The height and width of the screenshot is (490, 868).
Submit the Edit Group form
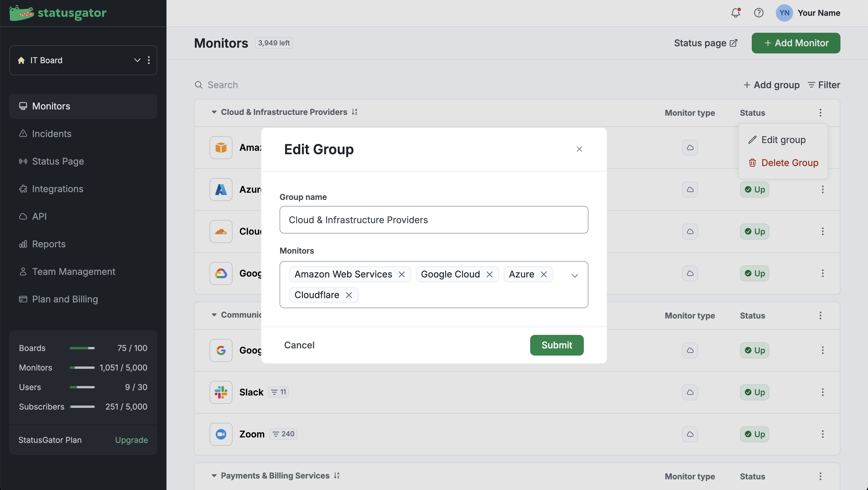(x=556, y=345)
